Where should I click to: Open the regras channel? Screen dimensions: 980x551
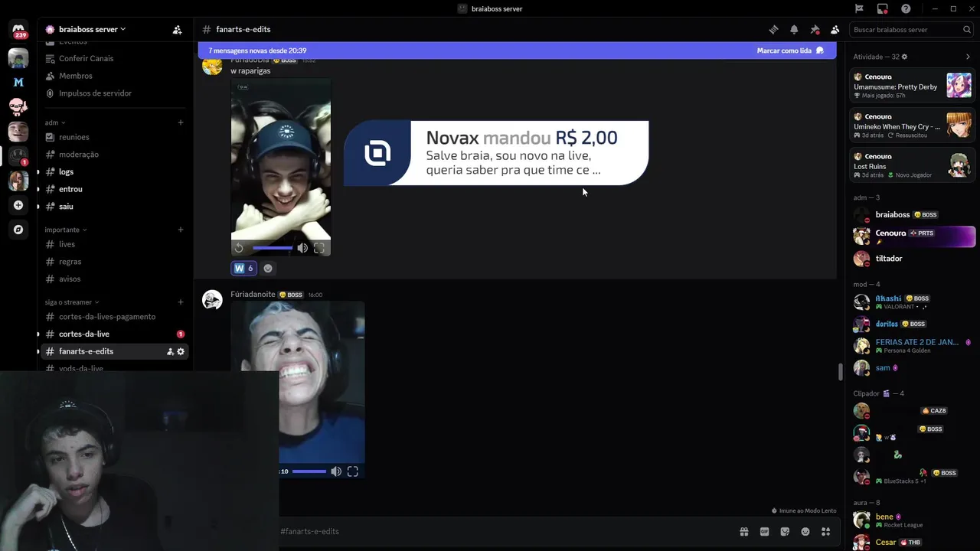[x=115, y=262]
